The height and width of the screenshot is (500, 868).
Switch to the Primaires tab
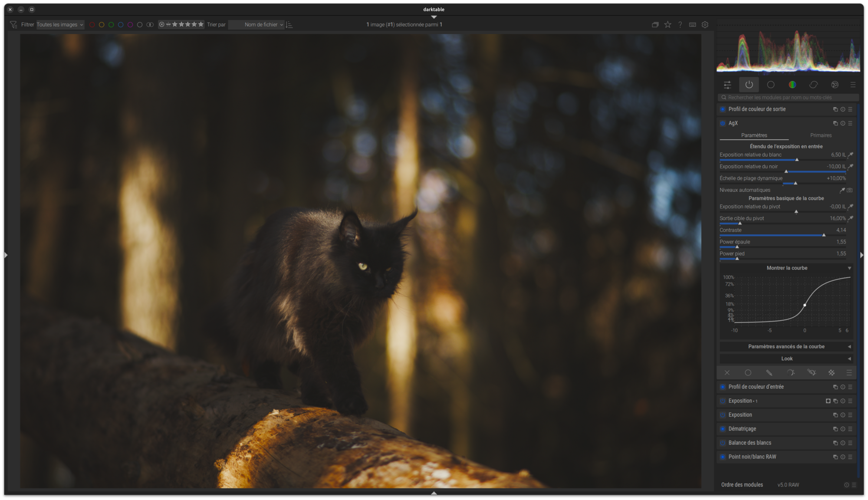pyautogui.click(x=821, y=135)
